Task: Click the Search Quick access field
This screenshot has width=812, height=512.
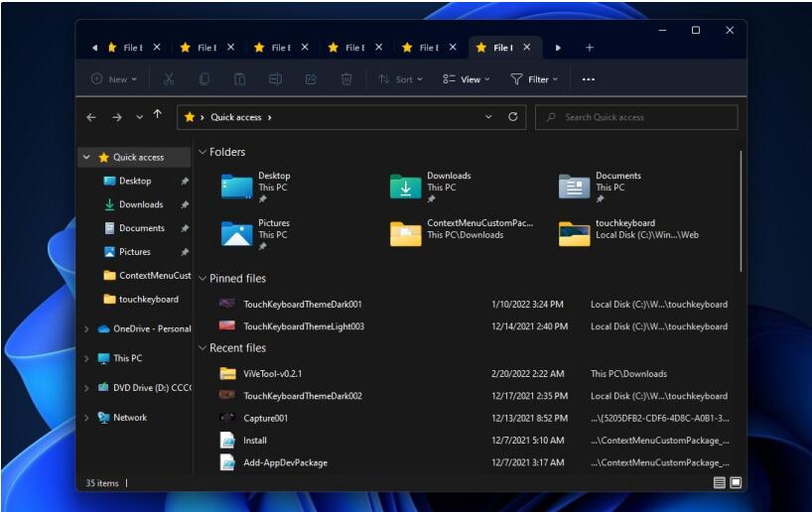Action: coord(636,117)
